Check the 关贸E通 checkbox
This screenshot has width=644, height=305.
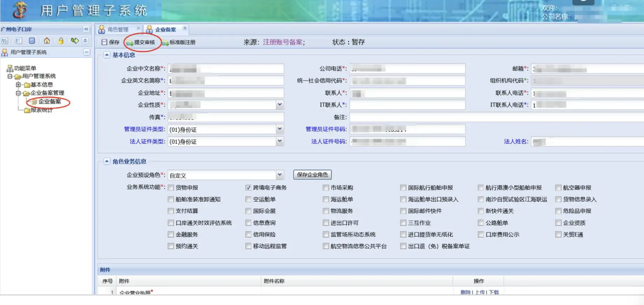(x=558, y=234)
